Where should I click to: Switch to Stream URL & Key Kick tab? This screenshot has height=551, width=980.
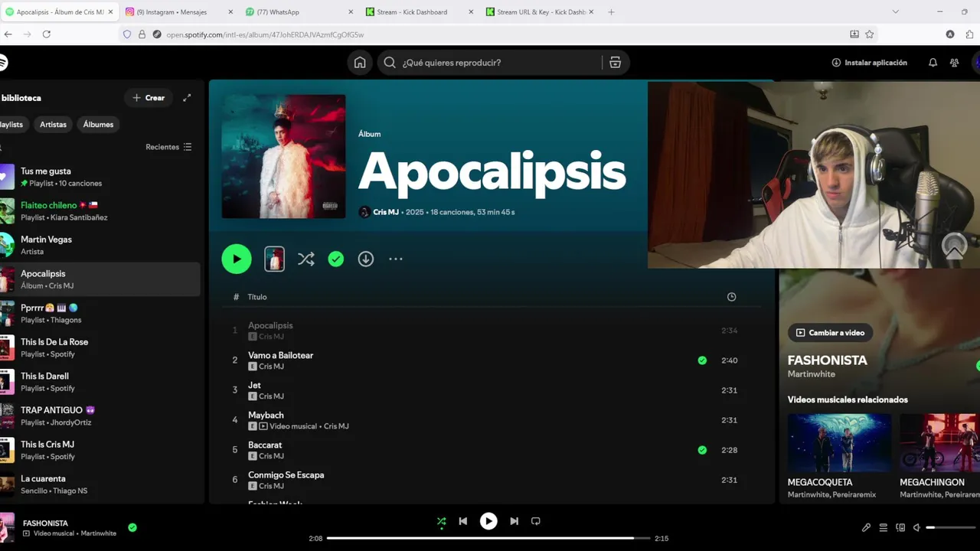541,12
